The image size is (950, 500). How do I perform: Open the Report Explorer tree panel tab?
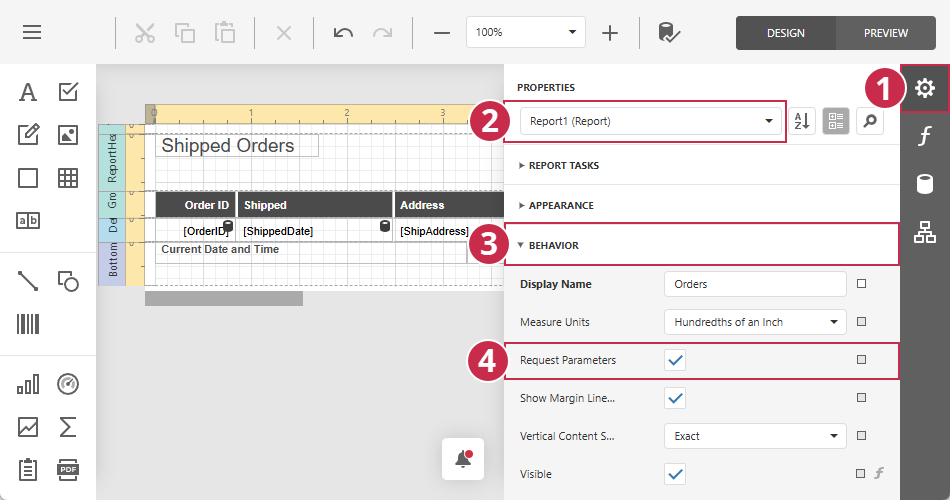[x=925, y=232]
